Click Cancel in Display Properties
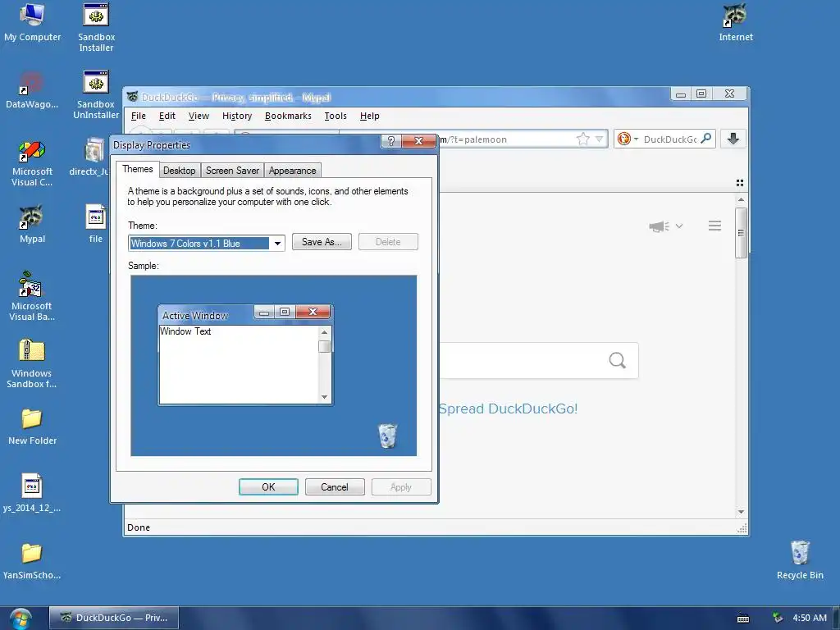 [335, 487]
